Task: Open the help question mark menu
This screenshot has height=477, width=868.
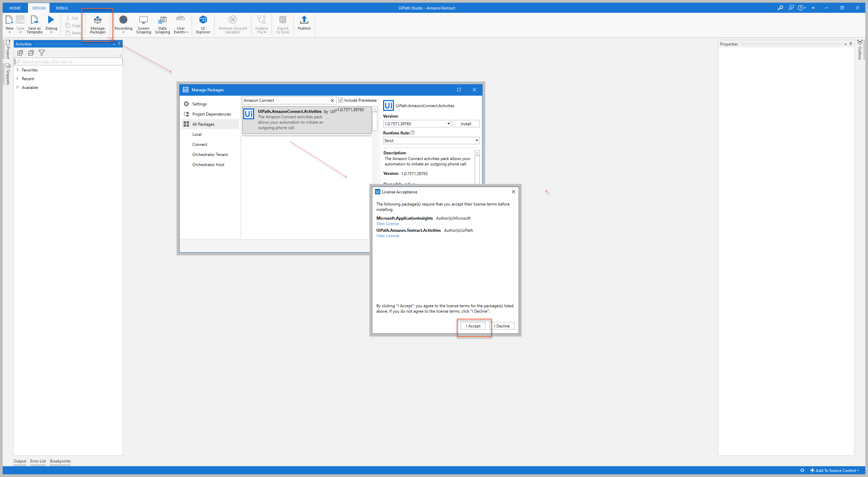Action: pyautogui.click(x=802, y=8)
